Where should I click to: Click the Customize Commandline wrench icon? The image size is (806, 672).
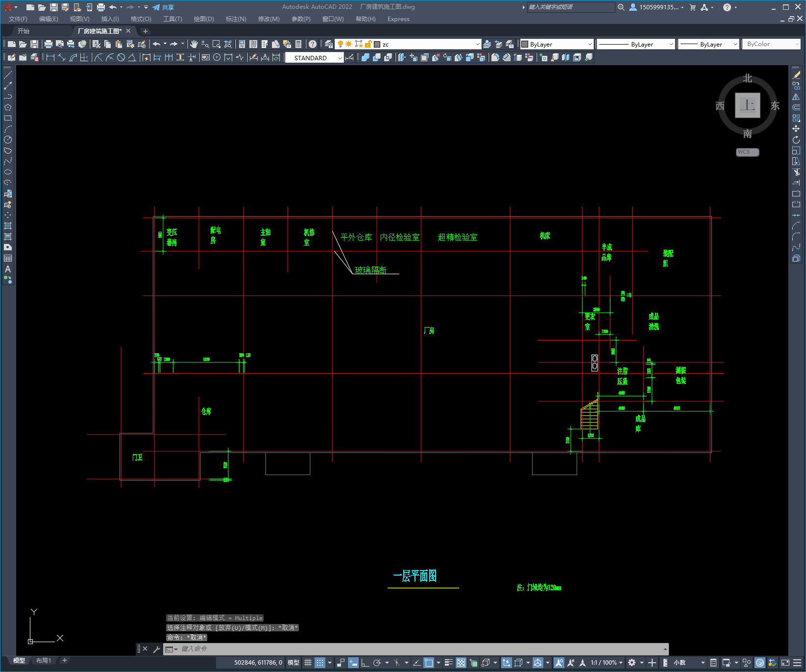[x=157, y=649]
